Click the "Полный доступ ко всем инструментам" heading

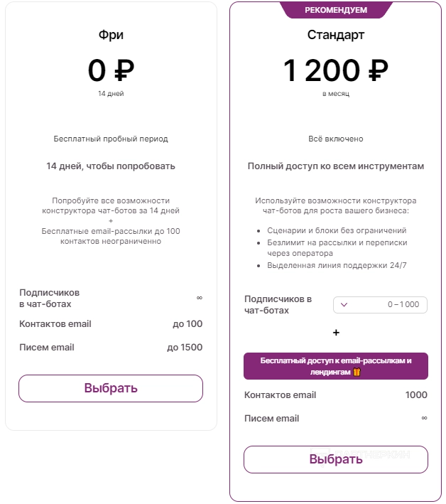click(336, 166)
